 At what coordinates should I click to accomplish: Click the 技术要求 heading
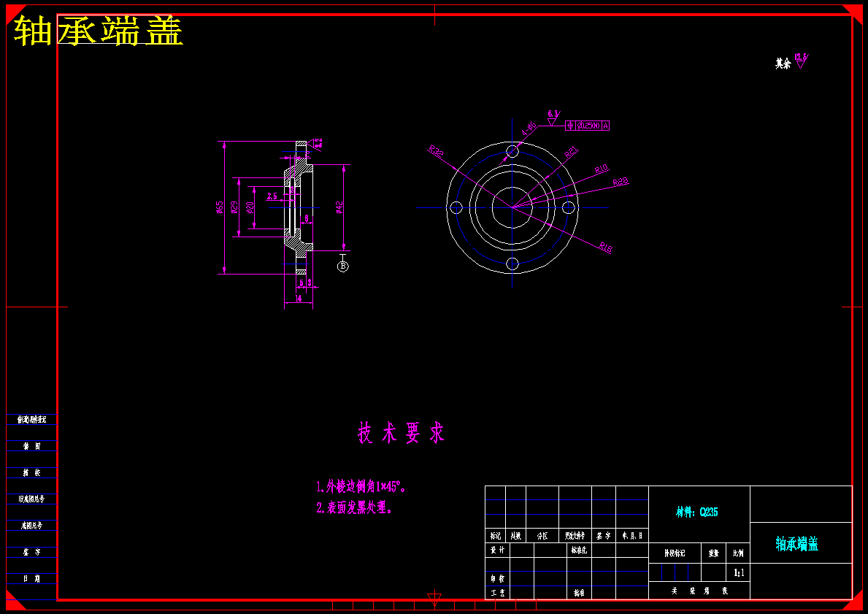tap(402, 432)
